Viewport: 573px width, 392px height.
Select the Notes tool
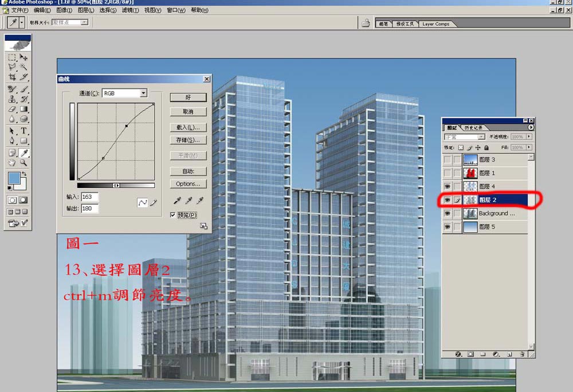[x=12, y=152]
